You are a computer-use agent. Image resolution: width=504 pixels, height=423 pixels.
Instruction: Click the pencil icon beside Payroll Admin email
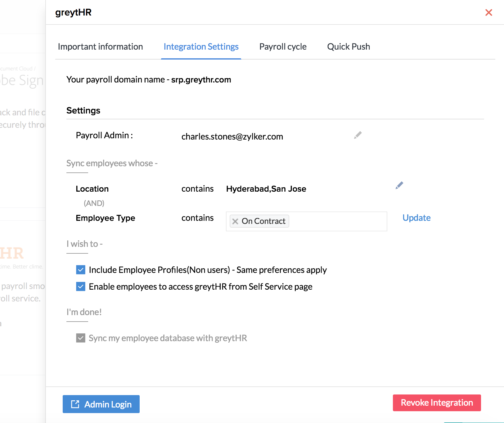point(358,135)
